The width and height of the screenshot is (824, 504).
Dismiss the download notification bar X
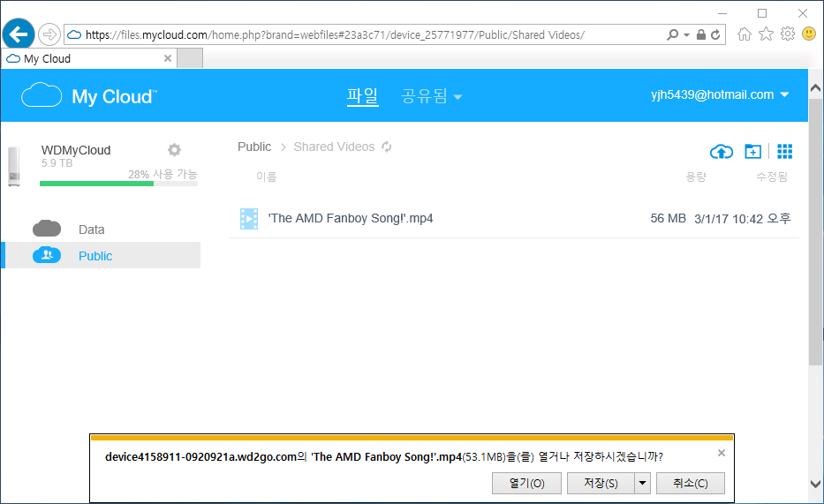[x=722, y=453]
